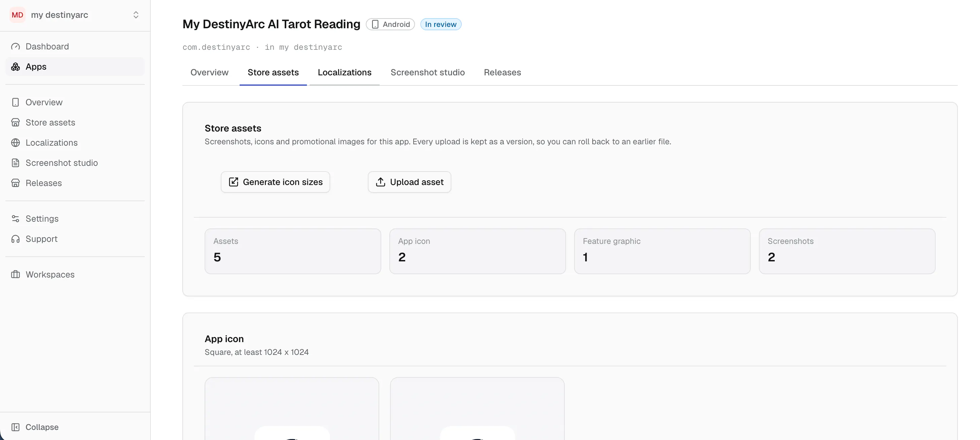Click the Upload asset button
This screenshot has height=440, width=980.
(409, 182)
